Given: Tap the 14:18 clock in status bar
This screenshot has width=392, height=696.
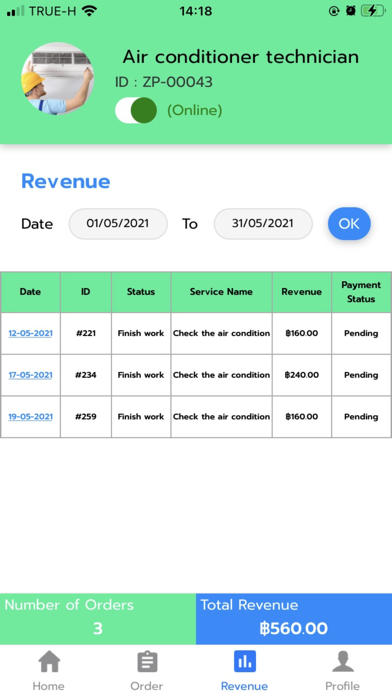Looking at the screenshot, I should click(196, 11).
